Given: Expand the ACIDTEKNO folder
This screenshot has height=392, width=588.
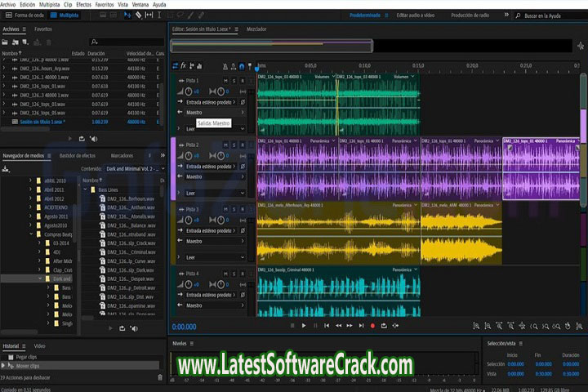Looking at the screenshot, I should pyautogui.click(x=31, y=207).
